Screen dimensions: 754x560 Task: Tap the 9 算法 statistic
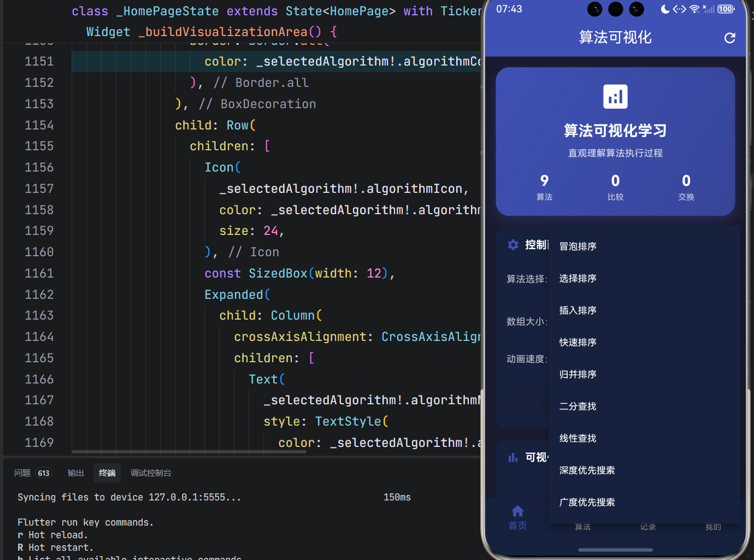(544, 187)
